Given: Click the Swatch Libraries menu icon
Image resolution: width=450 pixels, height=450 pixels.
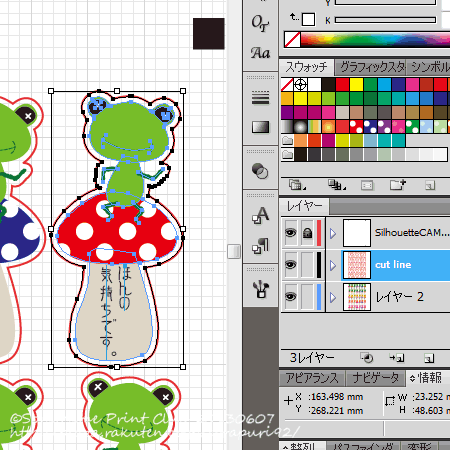Looking at the screenshot, I should pyautogui.click(x=296, y=185).
